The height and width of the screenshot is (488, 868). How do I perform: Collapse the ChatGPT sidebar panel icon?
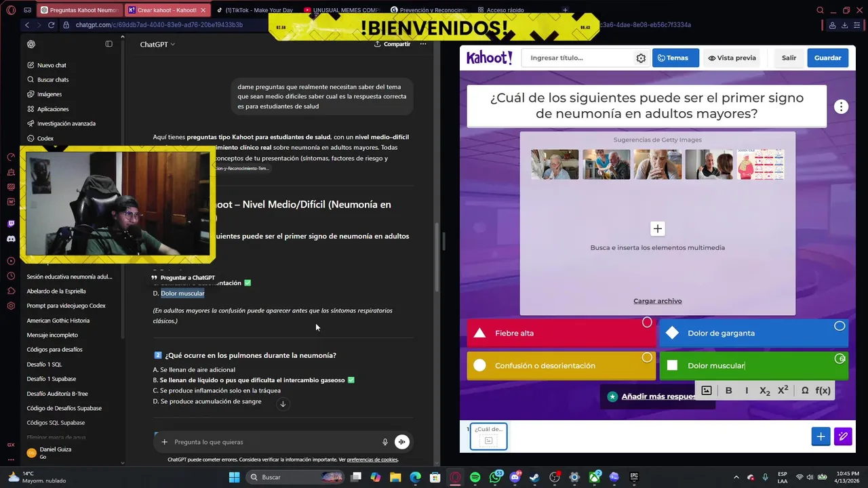108,44
